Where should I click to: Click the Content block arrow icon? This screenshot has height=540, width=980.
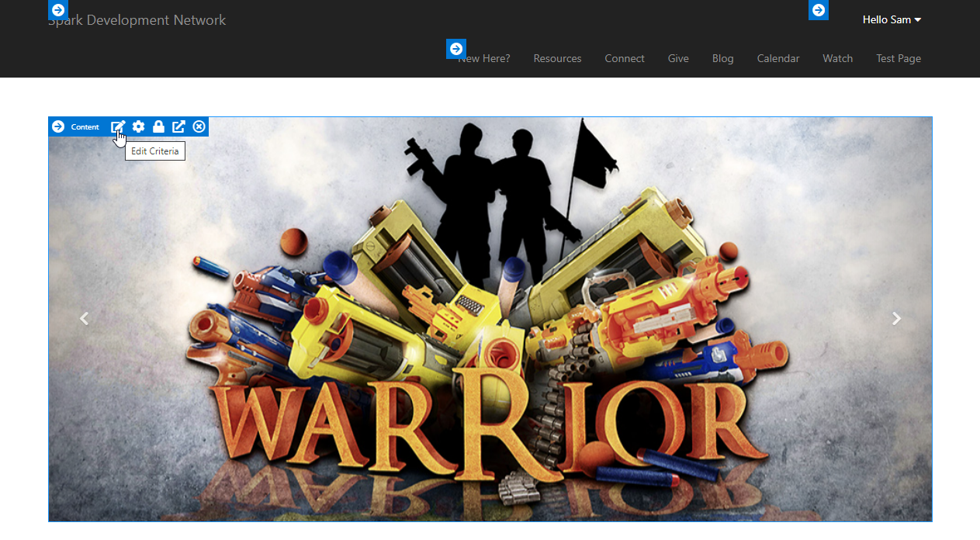click(58, 126)
